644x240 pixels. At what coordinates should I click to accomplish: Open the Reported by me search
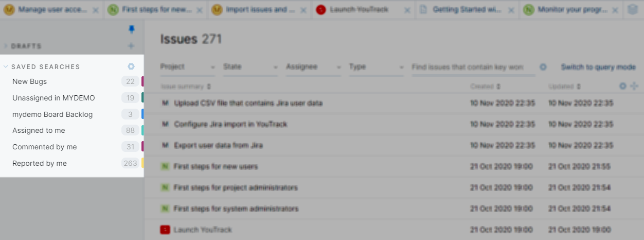(40, 163)
